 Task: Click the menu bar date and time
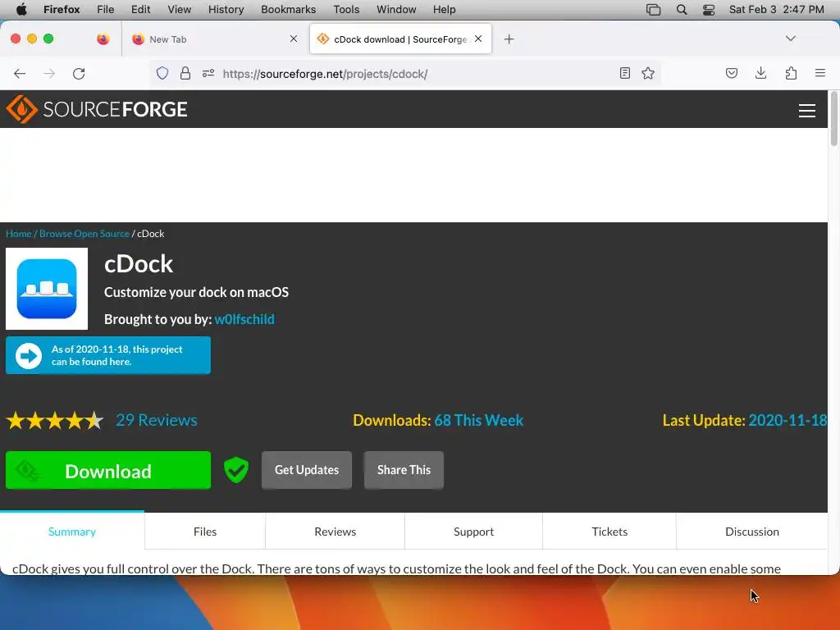click(x=776, y=10)
